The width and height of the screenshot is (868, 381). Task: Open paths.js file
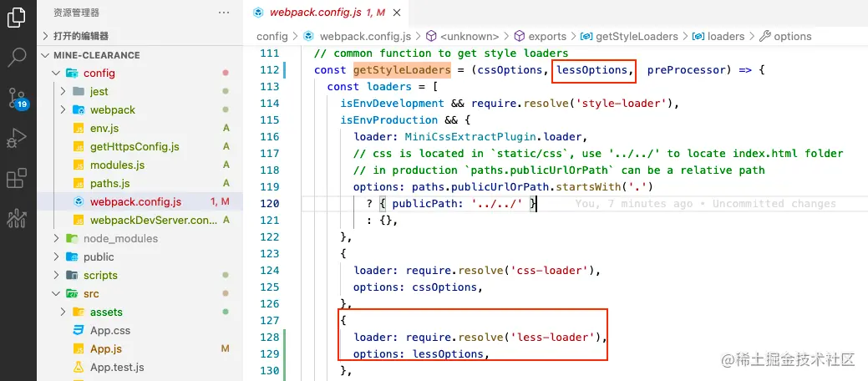pyautogui.click(x=109, y=183)
